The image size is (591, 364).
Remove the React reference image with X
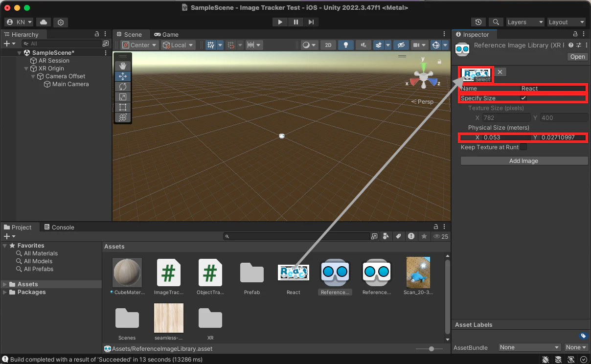500,72
